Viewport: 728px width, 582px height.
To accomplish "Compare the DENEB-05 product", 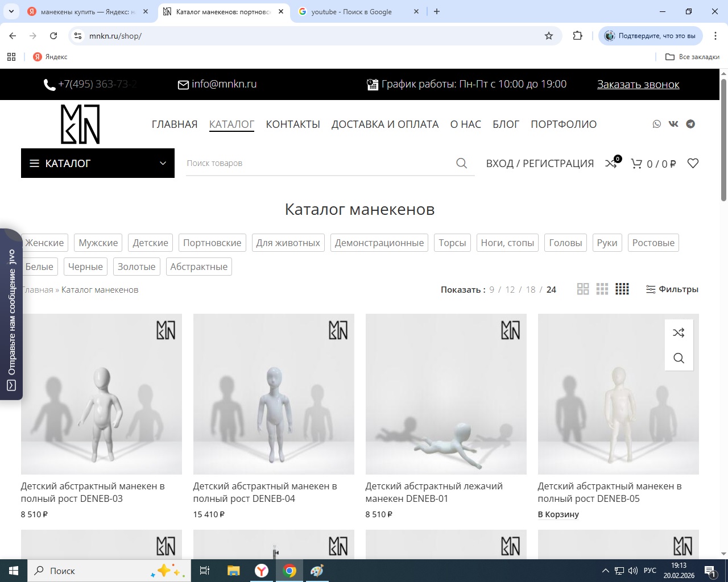I will coord(679,332).
